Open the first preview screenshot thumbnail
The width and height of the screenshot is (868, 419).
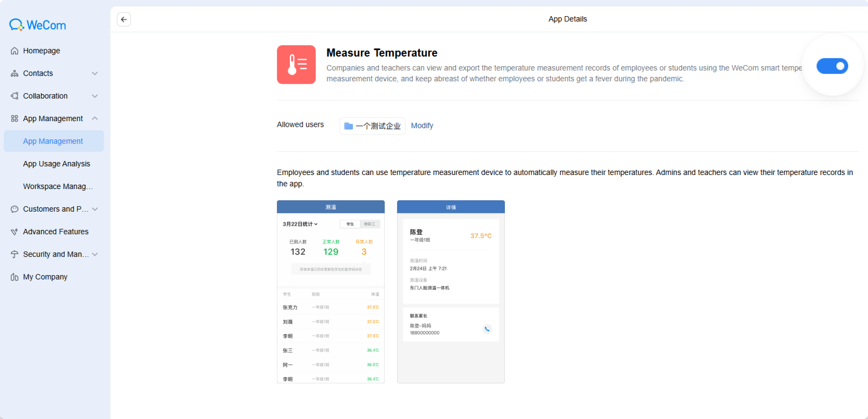(331, 292)
